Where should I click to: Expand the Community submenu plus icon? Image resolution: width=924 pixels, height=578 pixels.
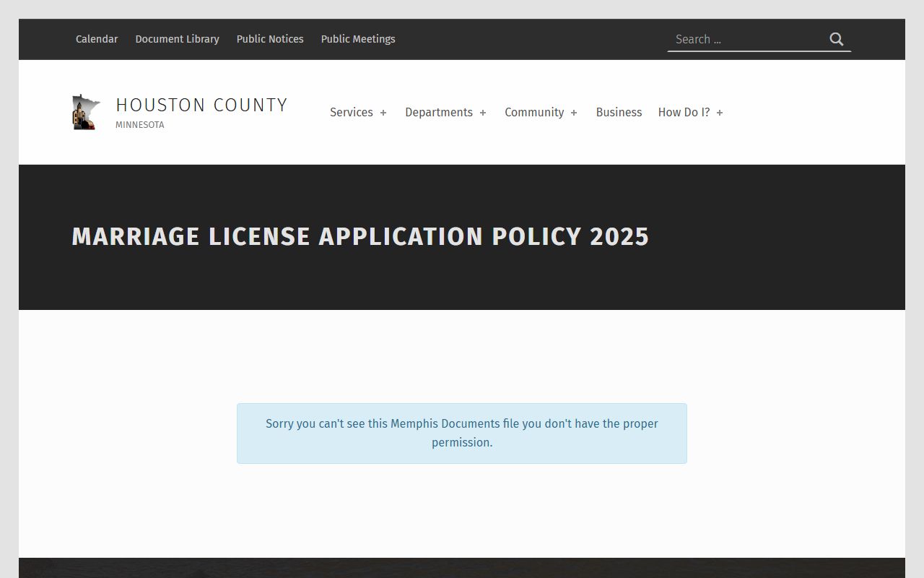[x=574, y=113]
